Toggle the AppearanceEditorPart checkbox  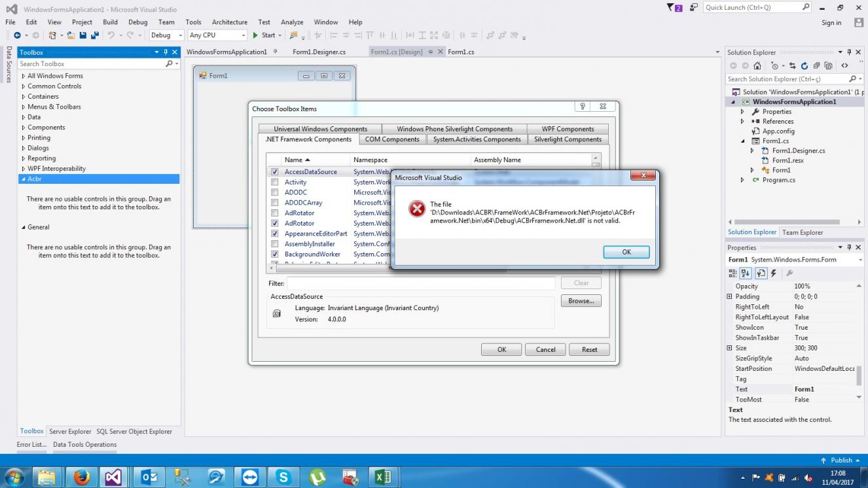click(x=275, y=234)
